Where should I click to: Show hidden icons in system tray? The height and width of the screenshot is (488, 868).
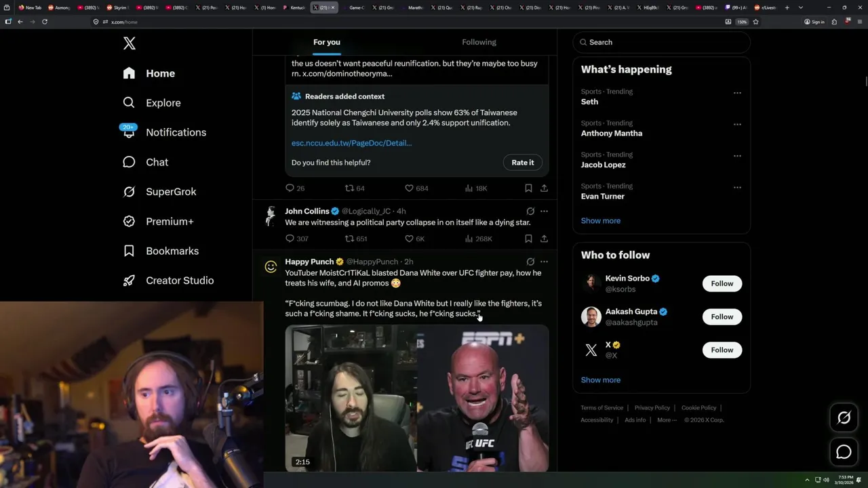point(807,480)
